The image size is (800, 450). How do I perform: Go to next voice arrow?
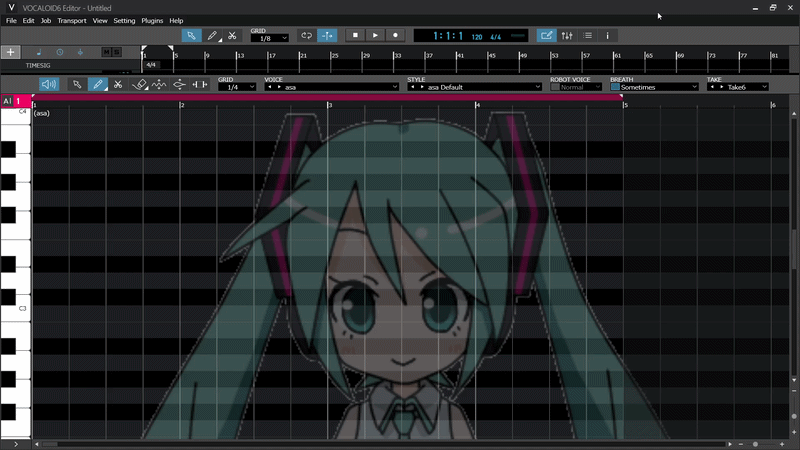pos(279,87)
